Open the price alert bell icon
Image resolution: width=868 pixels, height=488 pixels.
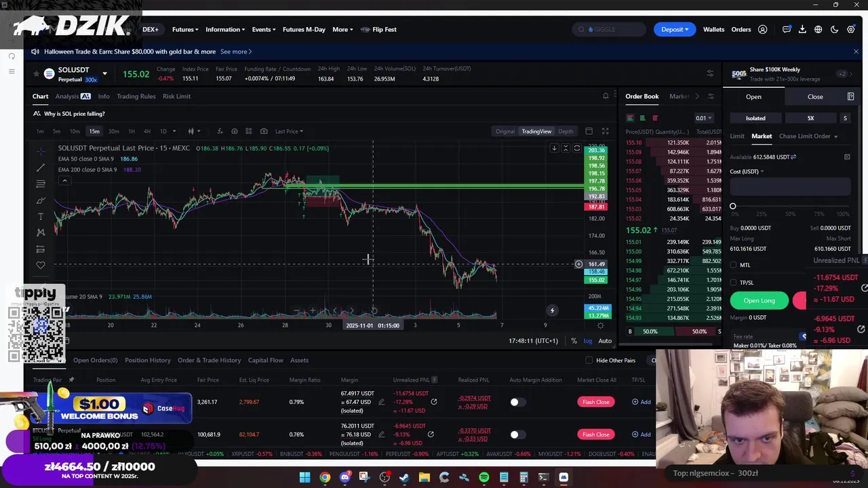pos(606,96)
